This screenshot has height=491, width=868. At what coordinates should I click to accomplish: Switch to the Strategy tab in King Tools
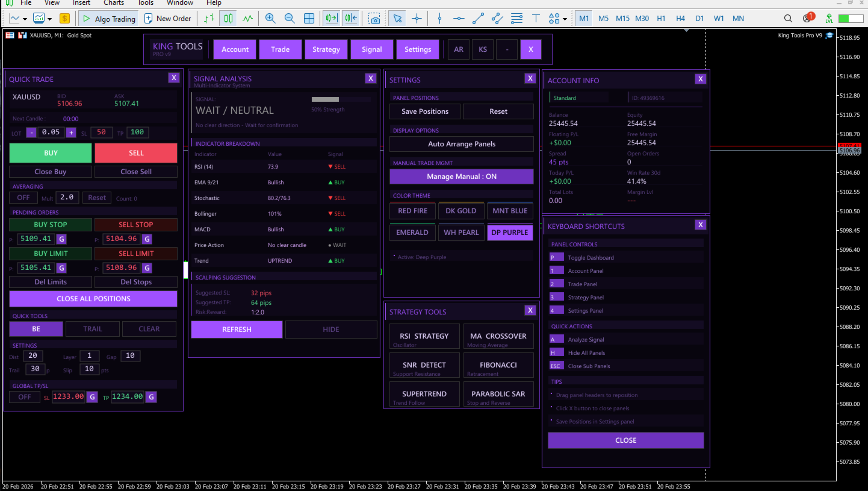[326, 49]
